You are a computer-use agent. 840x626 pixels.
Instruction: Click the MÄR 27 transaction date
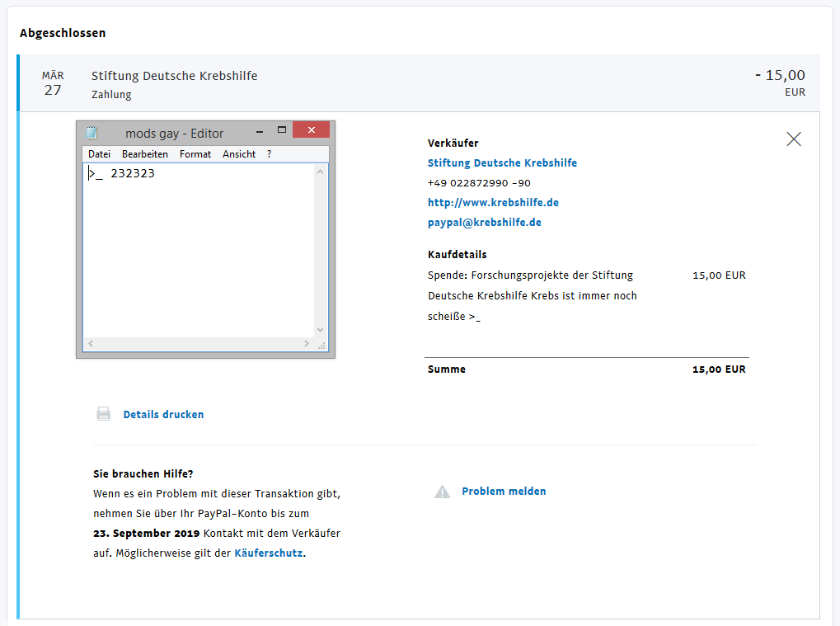tap(53, 83)
